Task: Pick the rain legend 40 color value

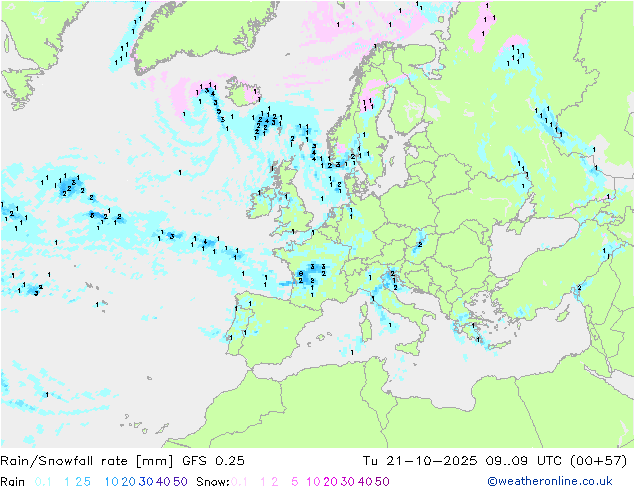Action: (x=163, y=482)
